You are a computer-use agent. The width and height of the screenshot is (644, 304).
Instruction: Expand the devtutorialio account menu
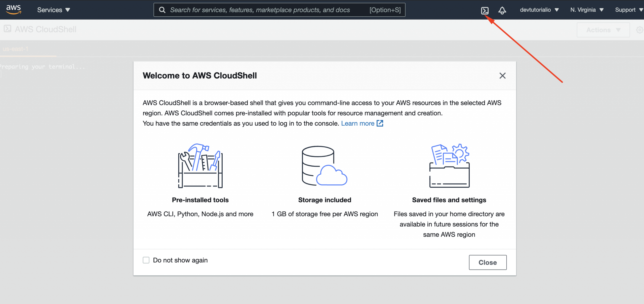[539, 10]
